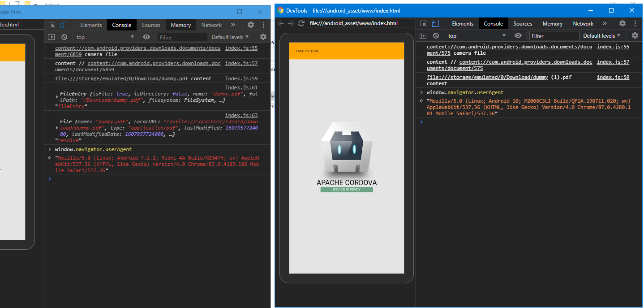
Task: Show console sidebar in right DevTools window
Action: click(x=423, y=36)
